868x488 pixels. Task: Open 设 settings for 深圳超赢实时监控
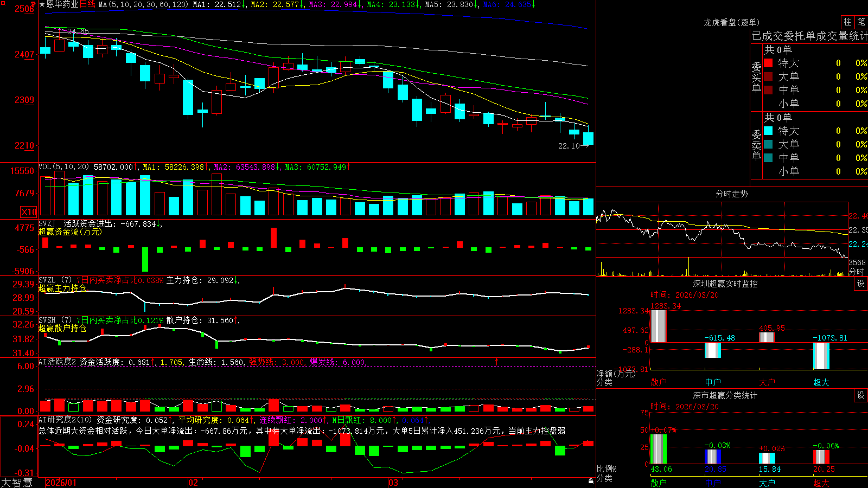(860, 284)
